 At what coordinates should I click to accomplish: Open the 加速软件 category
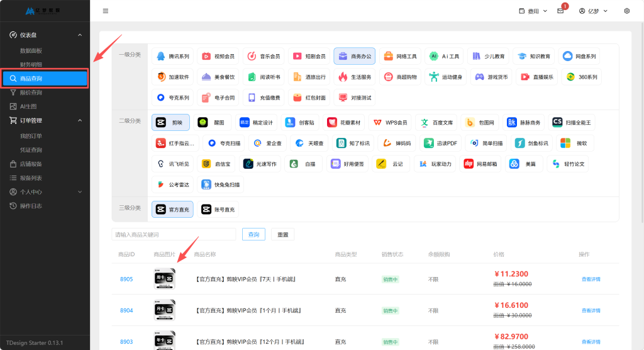coord(172,77)
